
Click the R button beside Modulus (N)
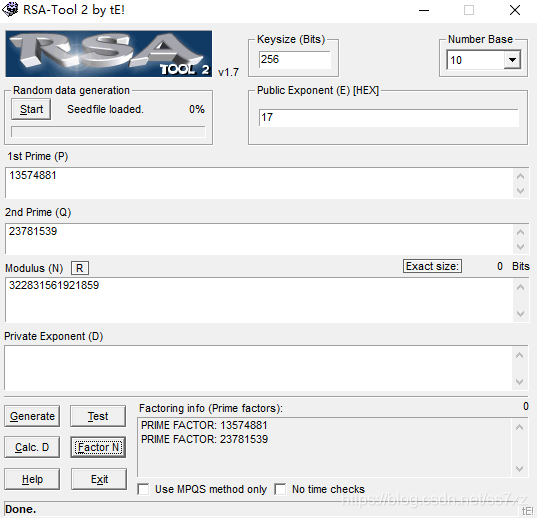[x=80, y=268]
